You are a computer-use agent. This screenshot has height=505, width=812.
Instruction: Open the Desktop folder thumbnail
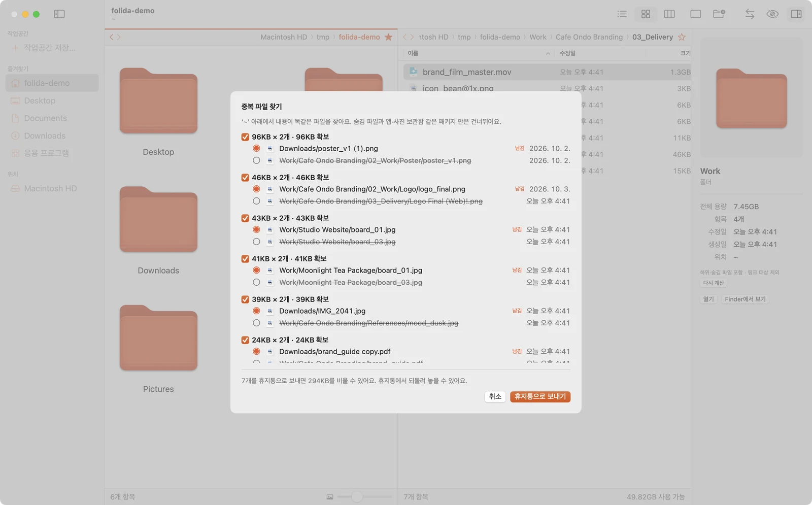click(x=158, y=101)
